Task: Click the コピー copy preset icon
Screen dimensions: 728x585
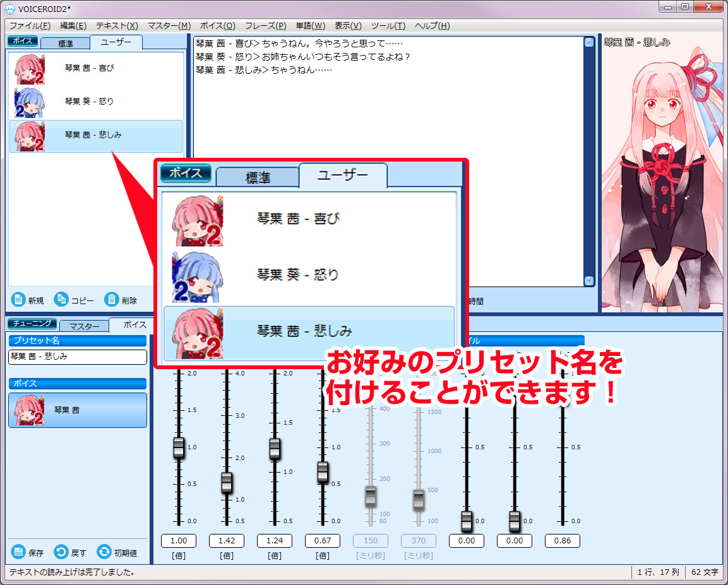Action: point(61,300)
